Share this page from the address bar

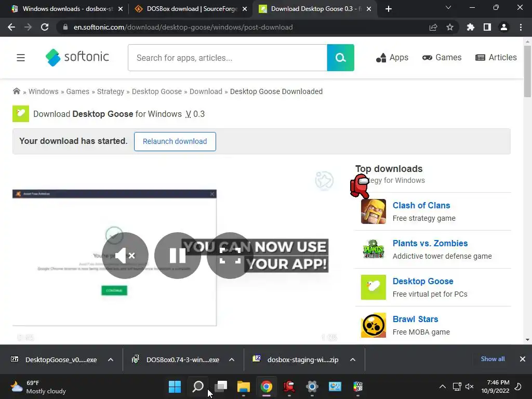(x=433, y=27)
